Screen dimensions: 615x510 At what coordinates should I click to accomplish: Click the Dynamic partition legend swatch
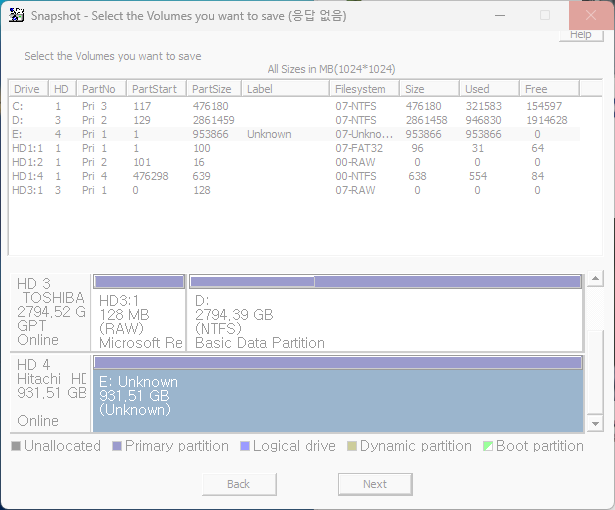click(352, 446)
